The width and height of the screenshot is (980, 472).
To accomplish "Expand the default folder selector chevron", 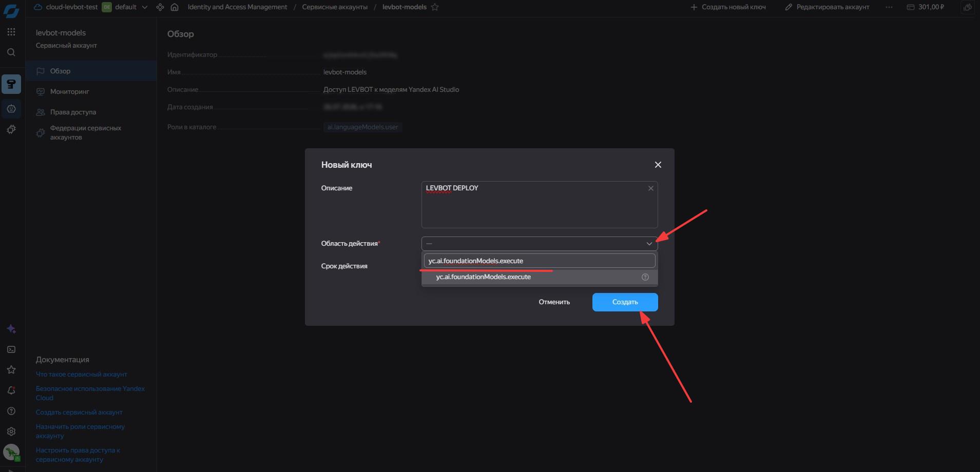I will pyautogui.click(x=145, y=7).
